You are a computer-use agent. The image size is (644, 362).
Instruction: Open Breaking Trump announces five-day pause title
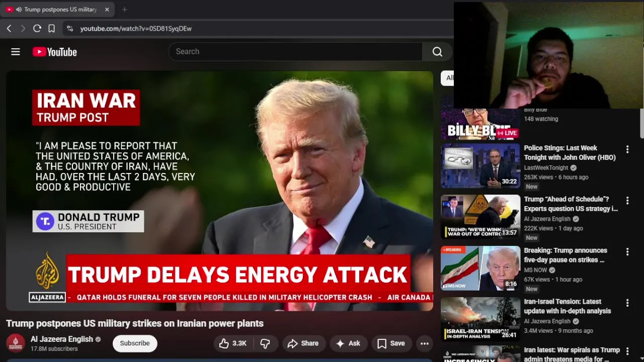click(x=566, y=255)
